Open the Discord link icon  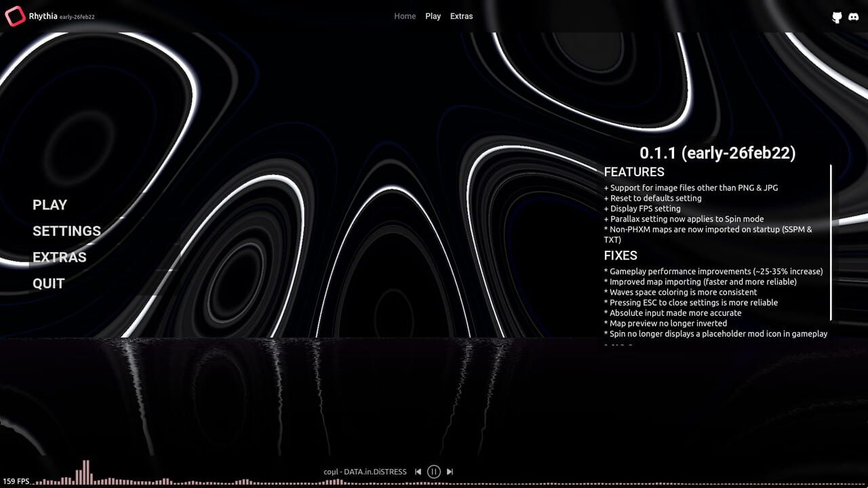(x=854, y=18)
